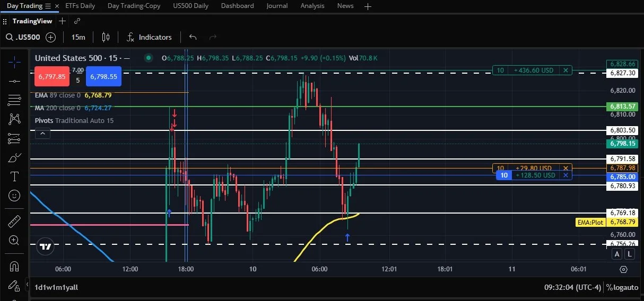Image resolution: width=644 pixels, height=301 pixels.
Task: Activate the zoom in tool
Action: coord(14,240)
